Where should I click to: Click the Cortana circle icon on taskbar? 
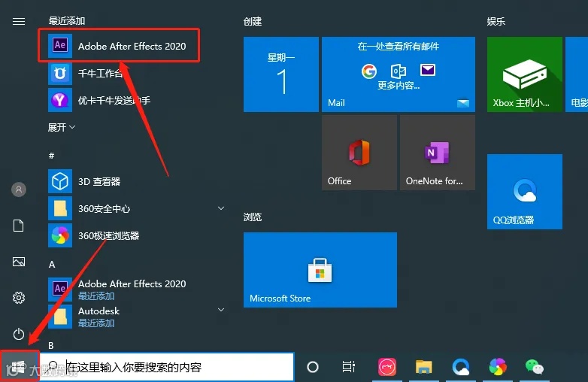click(312, 367)
